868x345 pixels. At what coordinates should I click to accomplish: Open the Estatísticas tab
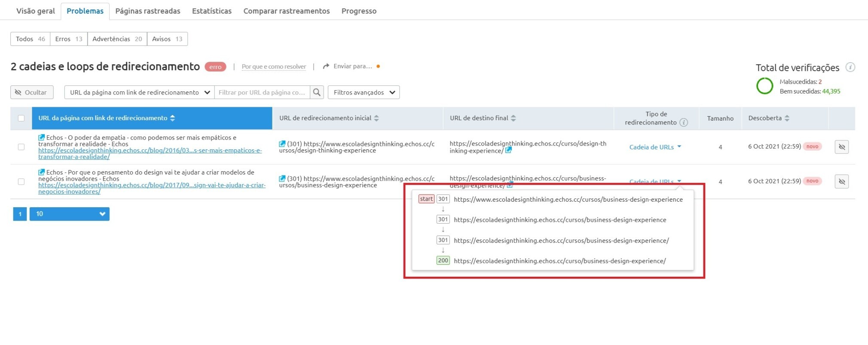(211, 11)
